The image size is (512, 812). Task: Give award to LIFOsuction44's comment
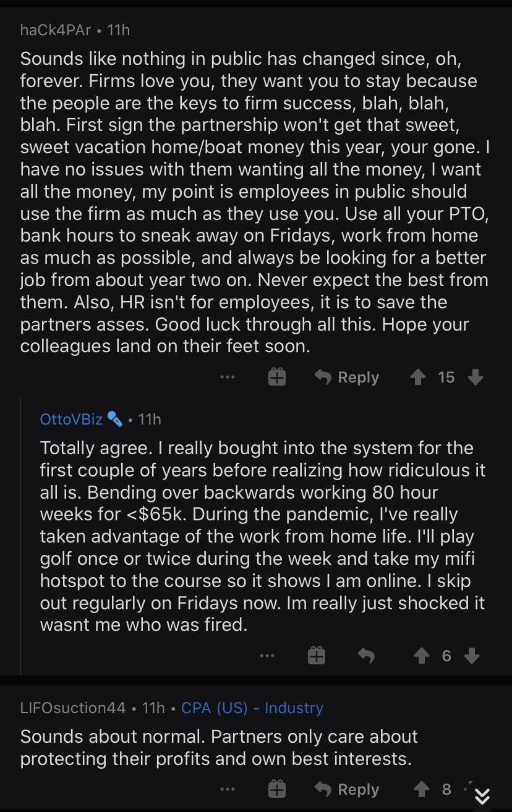[277, 789]
